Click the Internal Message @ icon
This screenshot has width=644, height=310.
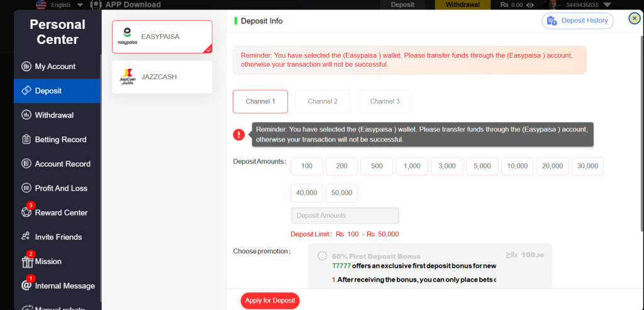point(26,285)
